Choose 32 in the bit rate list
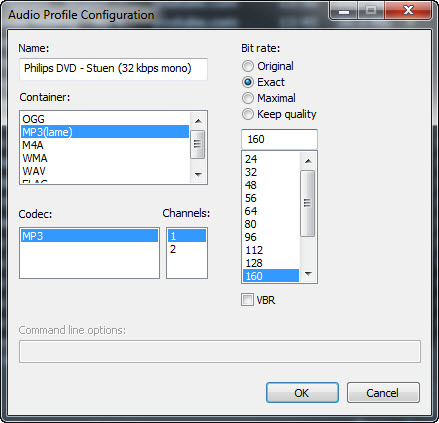Screen dimensions: 439x423 pyautogui.click(x=271, y=172)
